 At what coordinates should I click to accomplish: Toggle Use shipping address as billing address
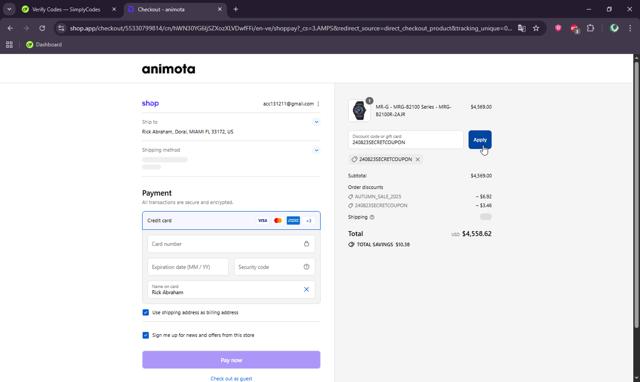coord(146,312)
